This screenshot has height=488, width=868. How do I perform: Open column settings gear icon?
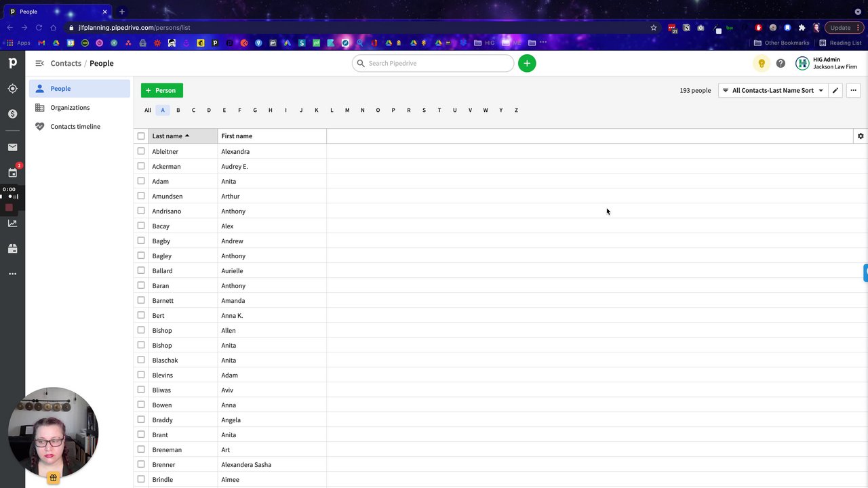pyautogui.click(x=861, y=136)
